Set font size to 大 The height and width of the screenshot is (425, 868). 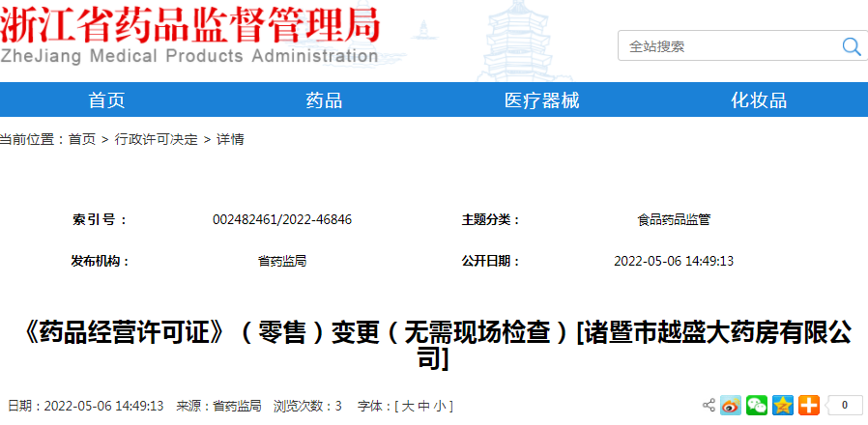coord(408,407)
